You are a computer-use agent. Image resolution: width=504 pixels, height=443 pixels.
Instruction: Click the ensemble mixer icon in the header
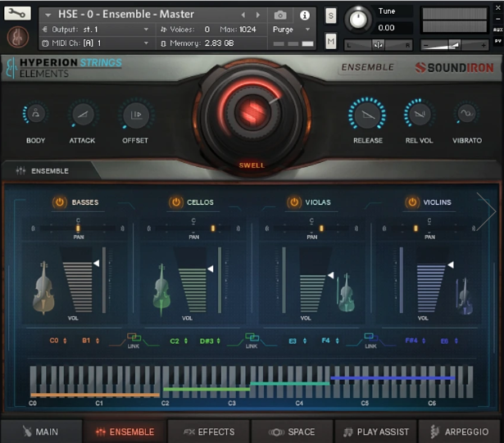20,170
